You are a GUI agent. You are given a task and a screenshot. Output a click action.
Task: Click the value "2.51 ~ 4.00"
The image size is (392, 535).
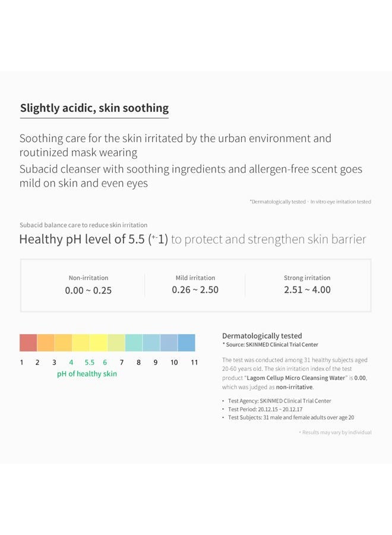pos(307,290)
